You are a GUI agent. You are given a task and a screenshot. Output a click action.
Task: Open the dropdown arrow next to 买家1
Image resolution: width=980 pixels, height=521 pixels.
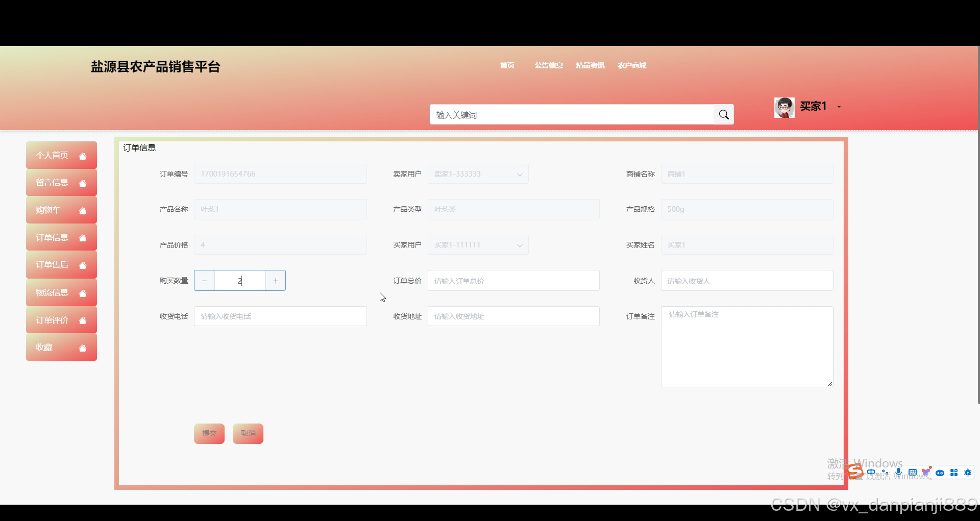pyautogui.click(x=839, y=107)
